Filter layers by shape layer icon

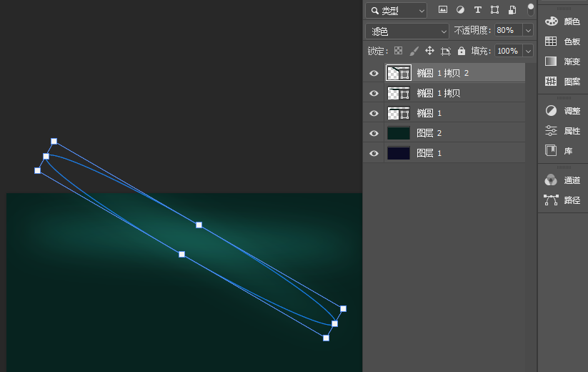494,10
